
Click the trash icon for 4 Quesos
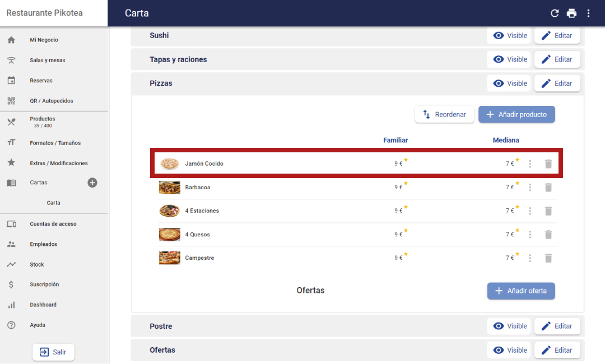(x=548, y=235)
